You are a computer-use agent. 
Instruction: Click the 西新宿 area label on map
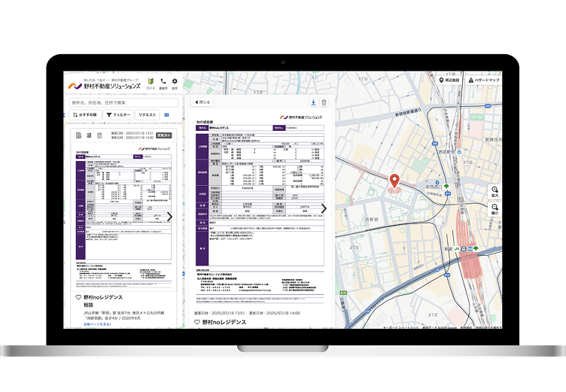pyautogui.click(x=372, y=219)
